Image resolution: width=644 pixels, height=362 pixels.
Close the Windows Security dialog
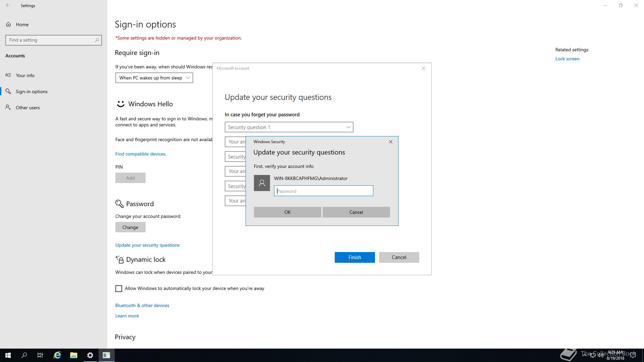[391, 142]
